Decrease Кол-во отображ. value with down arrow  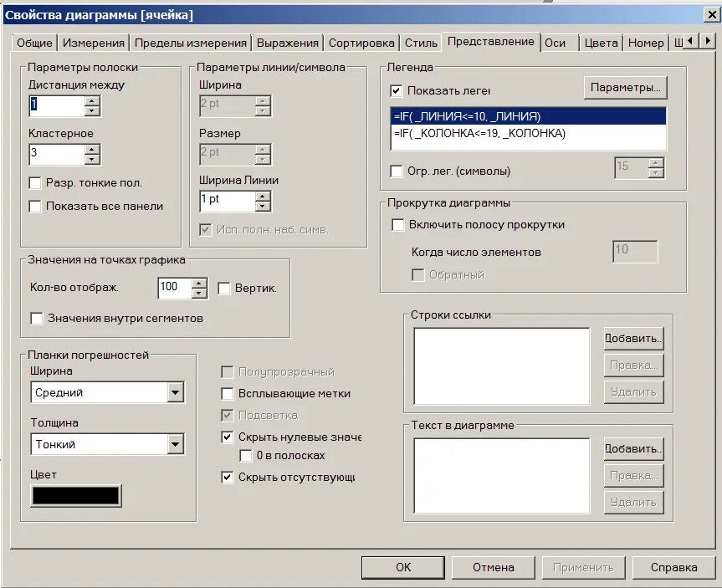[199, 294]
